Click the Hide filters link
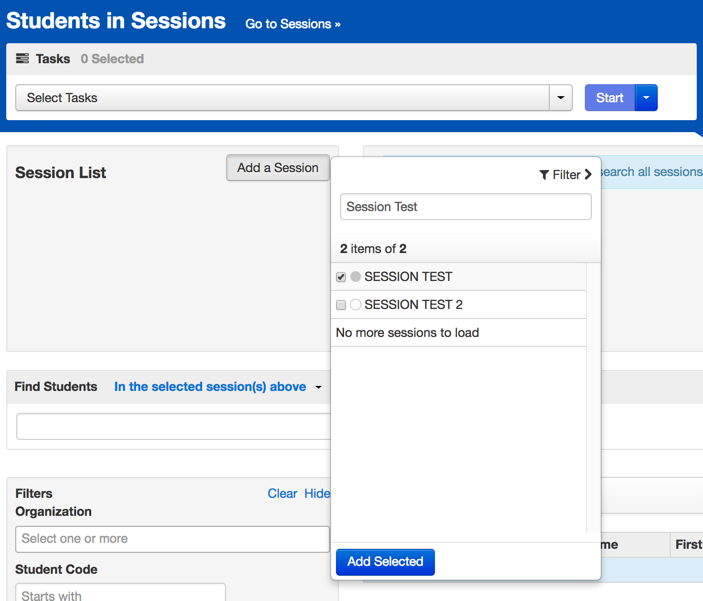This screenshot has width=703, height=601. 317,493
